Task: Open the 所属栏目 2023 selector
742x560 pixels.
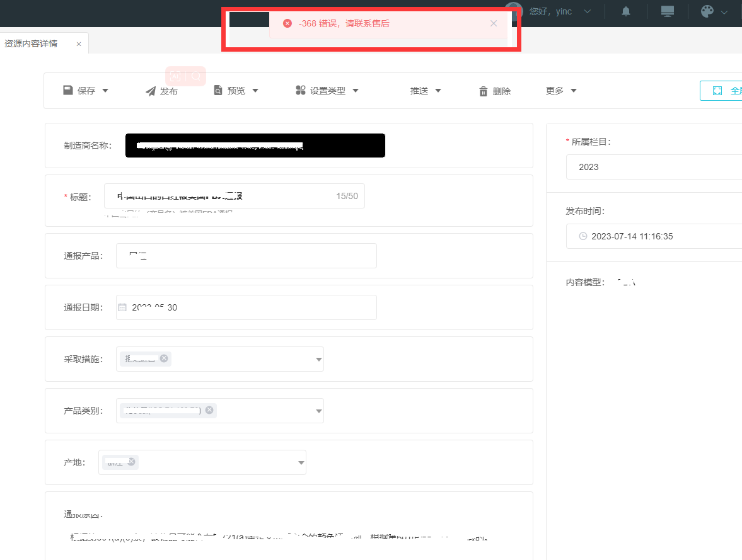Action: click(654, 167)
